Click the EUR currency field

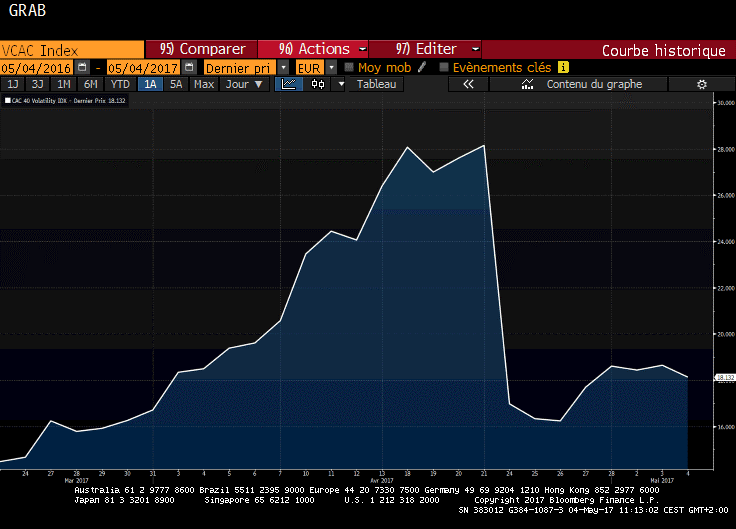coord(309,68)
